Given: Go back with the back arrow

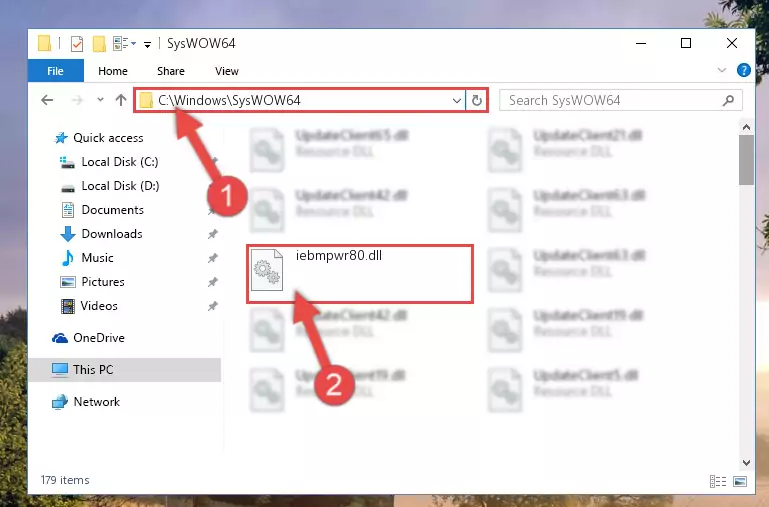Looking at the screenshot, I should [47, 100].
